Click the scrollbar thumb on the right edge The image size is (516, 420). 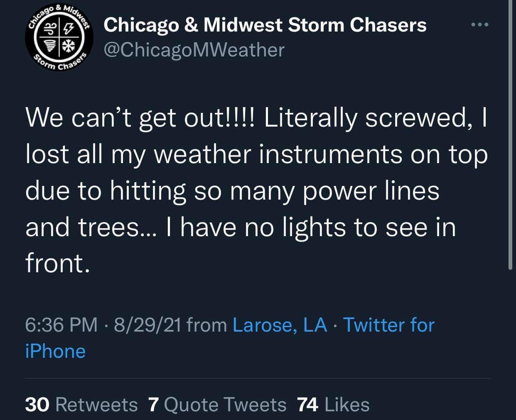(x=511, y=133)
